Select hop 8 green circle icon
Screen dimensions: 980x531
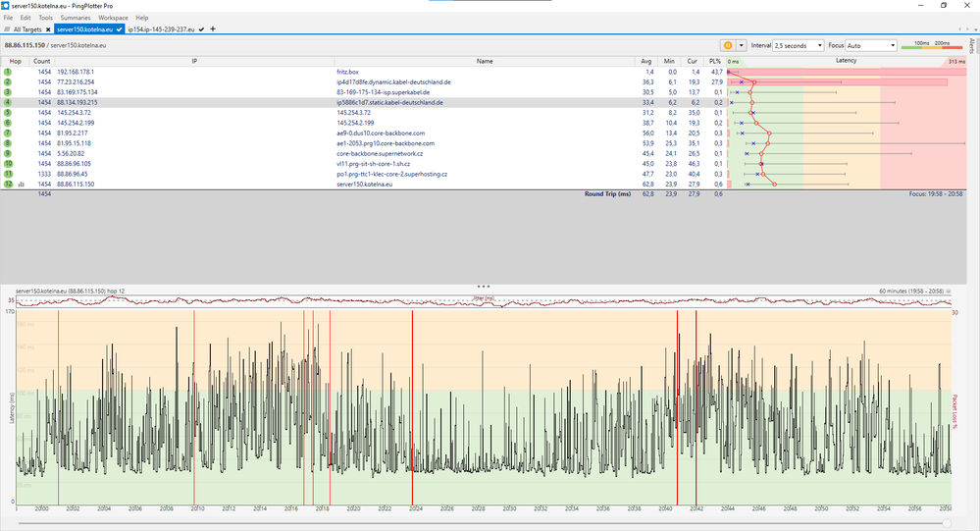[8, 143]
